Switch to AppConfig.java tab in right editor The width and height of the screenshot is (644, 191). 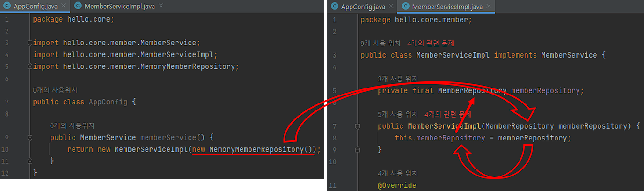pos(362,7)
